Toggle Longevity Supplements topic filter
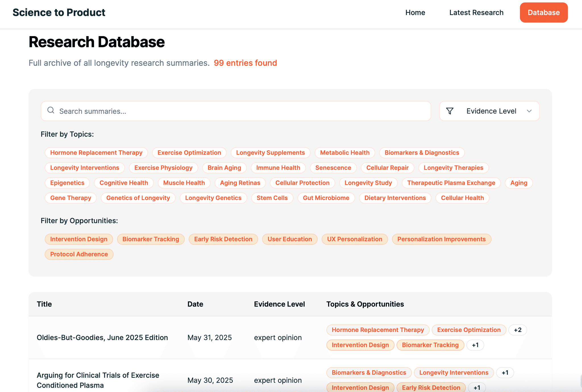Image resolution: width=582 pixels, height=392 pixels. (x=271, y=153)
